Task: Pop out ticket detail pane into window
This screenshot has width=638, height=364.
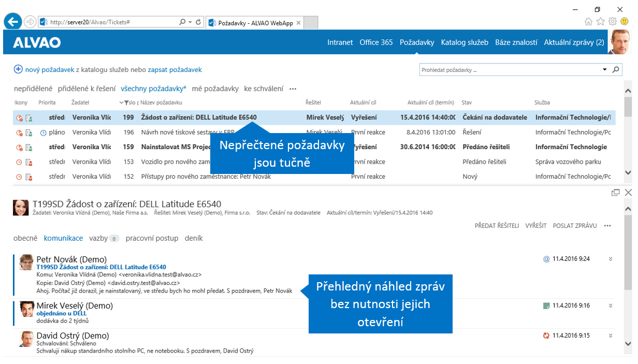Action: click(616, 193)
